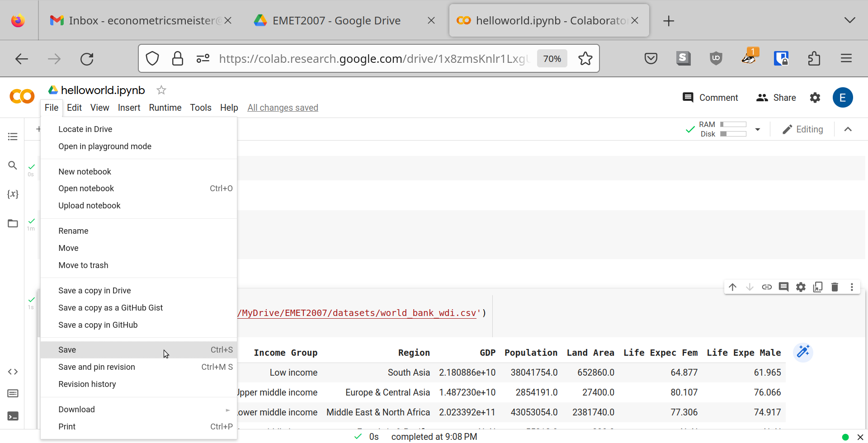The width and height of the screenshot is (868, 443).
Task: Reload the current page
Action: pyautogui.click(x=87, y=59)
